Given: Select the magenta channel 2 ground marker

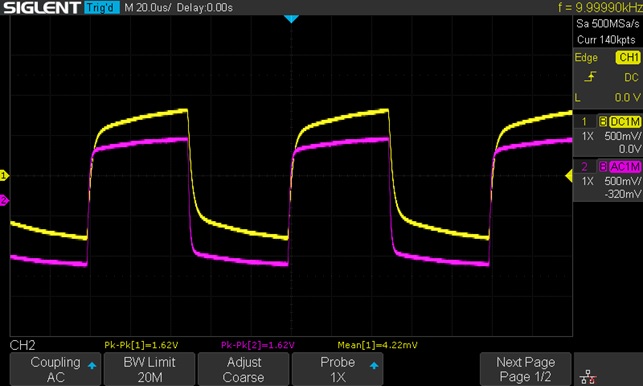Looking at the screenshot, I should click(4, 200).
